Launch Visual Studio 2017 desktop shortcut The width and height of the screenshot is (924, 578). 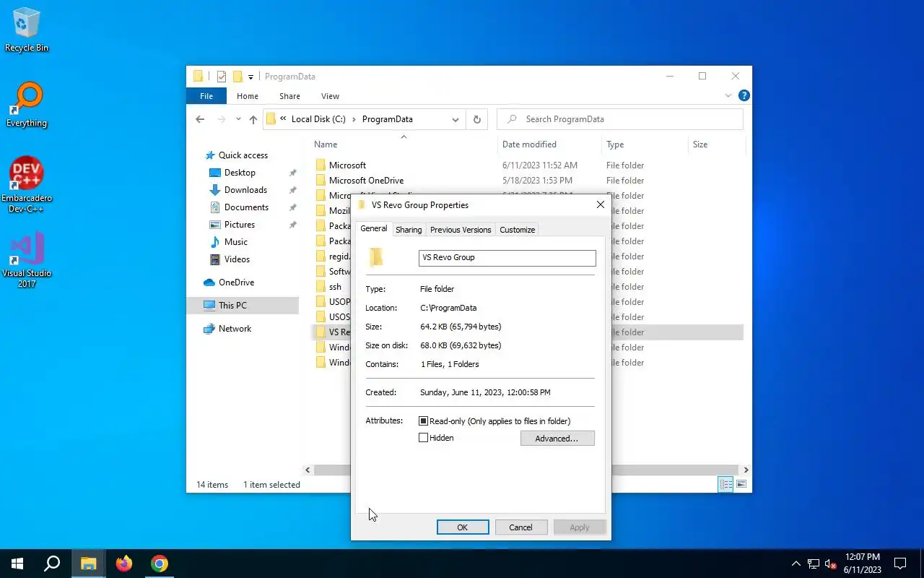pyautogui.click(x=27, y=260)
